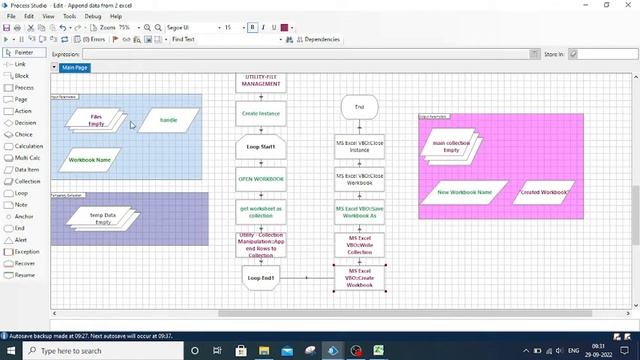Click the Step debug icon
640x360 pixels.
[32, 40]
